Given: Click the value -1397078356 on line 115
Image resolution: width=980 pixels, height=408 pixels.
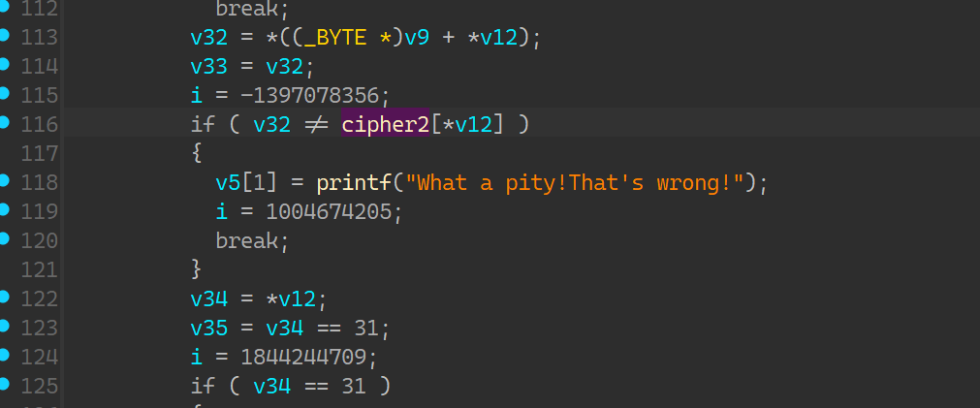Looking at the screenshot, I should click(312, 96).
